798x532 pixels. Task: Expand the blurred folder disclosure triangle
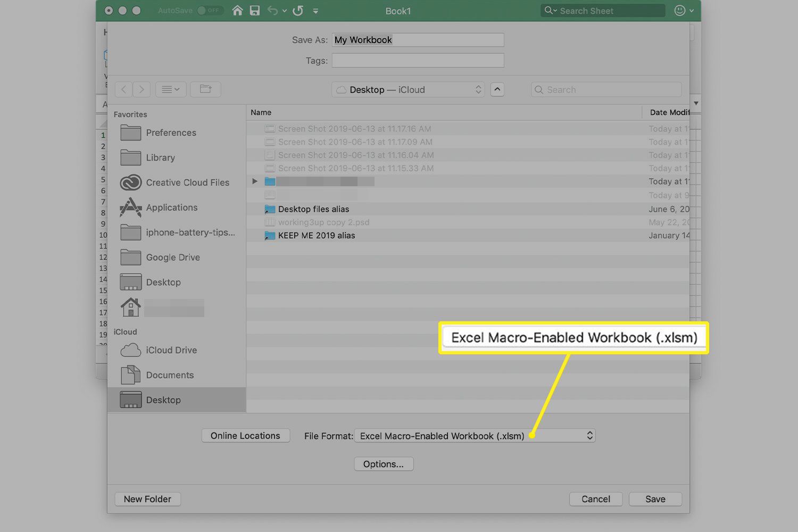(x=255, y=181)
